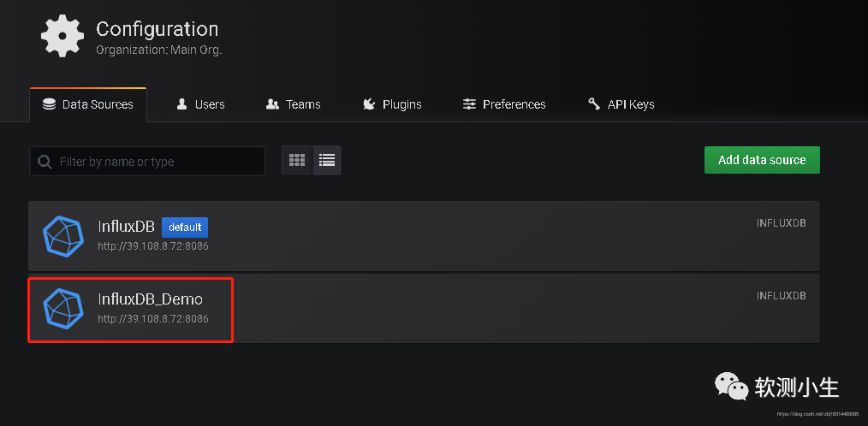Click the INFLUXDB type label on the InfluxDB row

pos(781,223)
